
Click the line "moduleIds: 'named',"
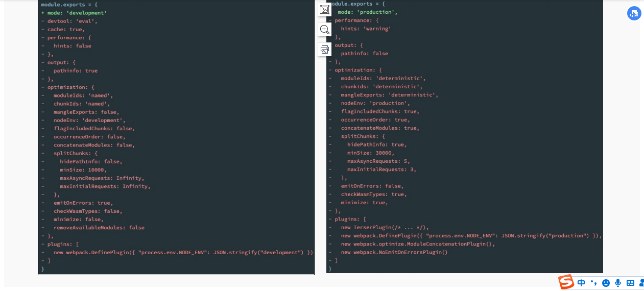click(x=83, y=95)
